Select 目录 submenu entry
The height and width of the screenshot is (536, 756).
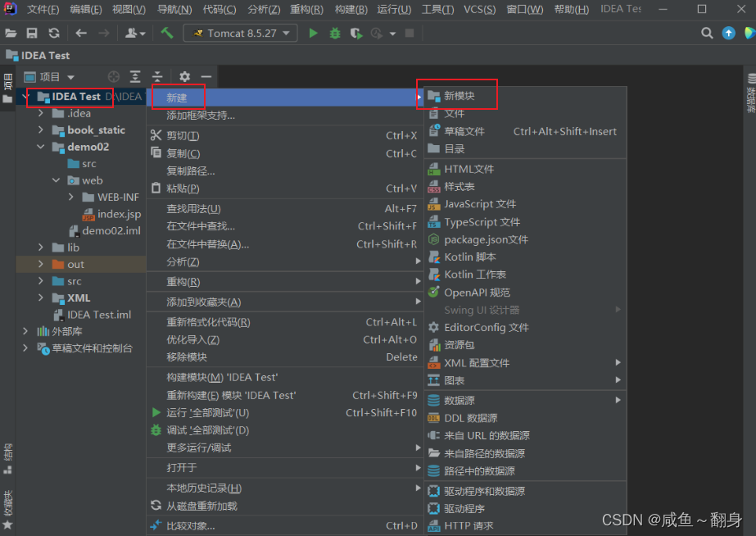tap(526, 148)
